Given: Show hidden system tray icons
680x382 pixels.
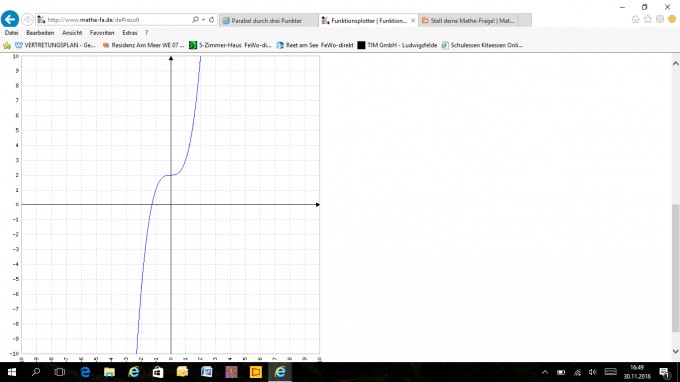Looking at the screenshot, I should click(545, 372).
